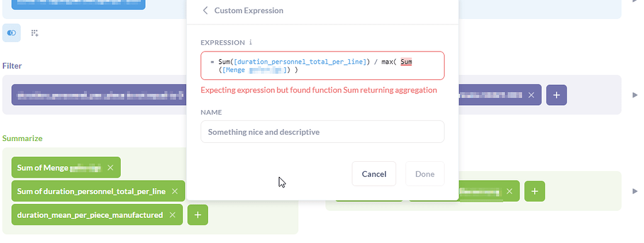The width and height of the screenshot is (644, 243).
Task: Remove Sum of Menge metric
Action: coord(110,167)
